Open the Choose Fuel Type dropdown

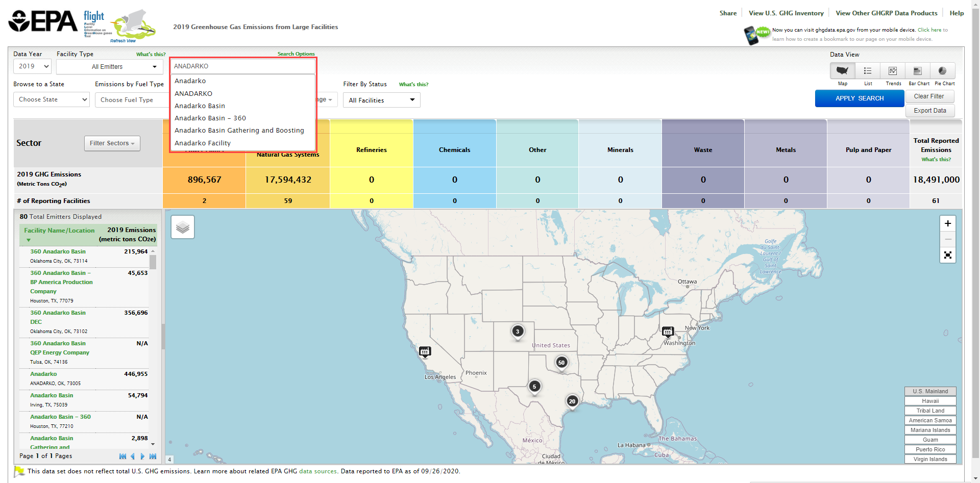[132, 100]
